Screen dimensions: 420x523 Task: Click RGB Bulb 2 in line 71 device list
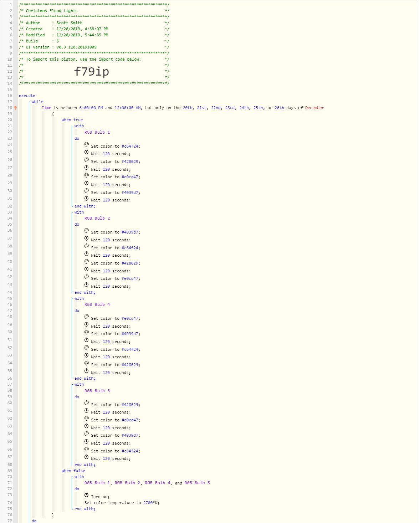pos(127,483)
